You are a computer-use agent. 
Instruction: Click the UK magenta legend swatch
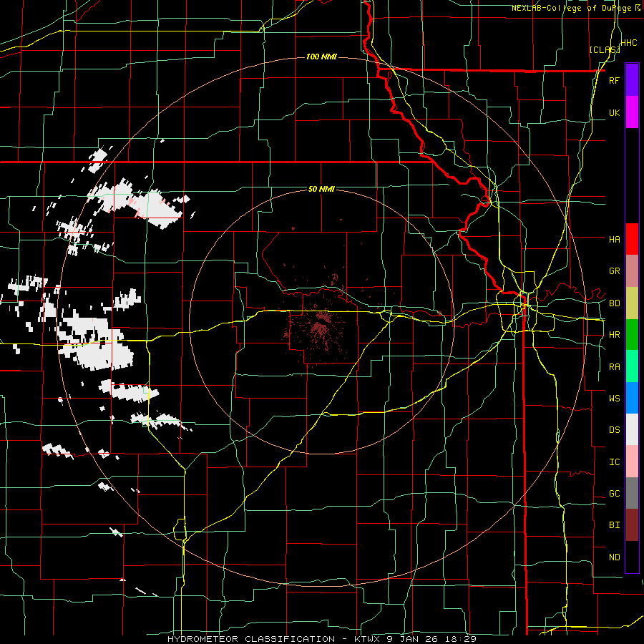coord(632,112)
